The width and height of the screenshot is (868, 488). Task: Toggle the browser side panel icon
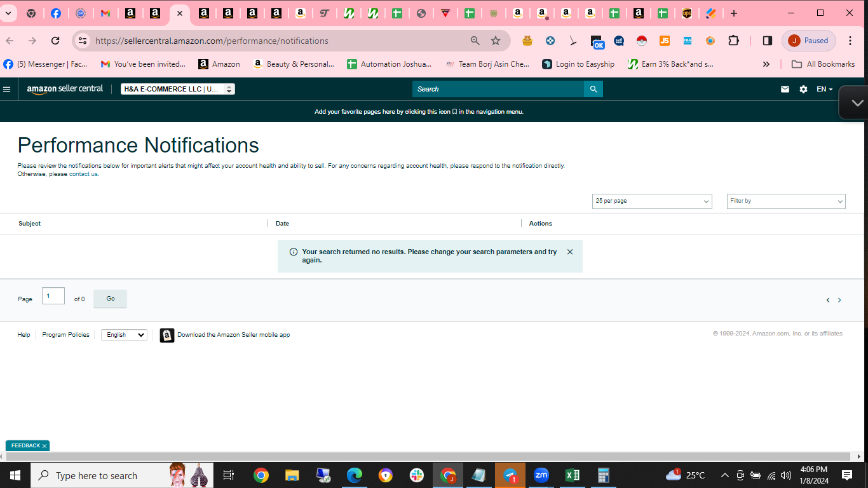pyautogui.click(x=768, y=41)
